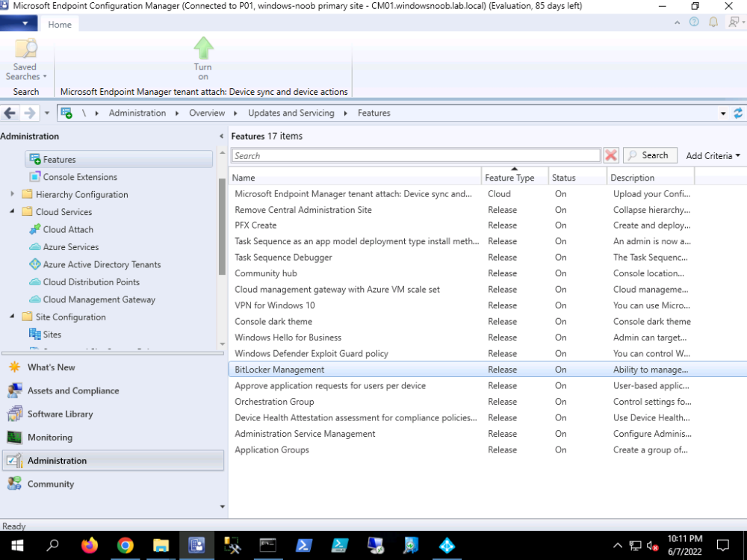The image size is (747, 560).
Task: Select the Application Groups feature row
Action: (x=488, y=450)
